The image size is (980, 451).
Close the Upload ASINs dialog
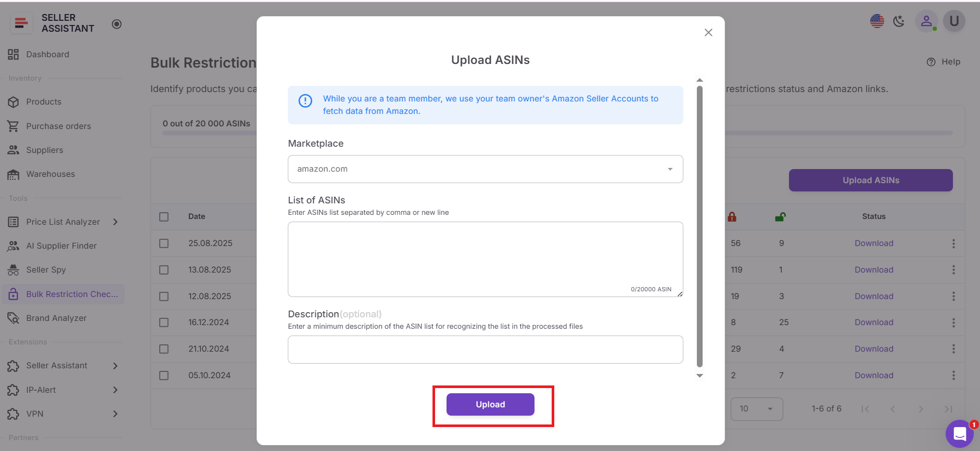(708, 33)
